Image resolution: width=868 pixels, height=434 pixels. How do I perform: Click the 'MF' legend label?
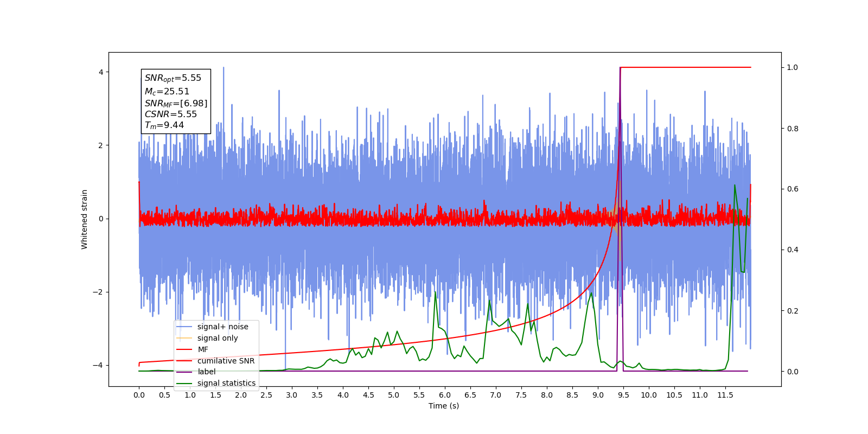pyautogui.click(x=203, y=349)
